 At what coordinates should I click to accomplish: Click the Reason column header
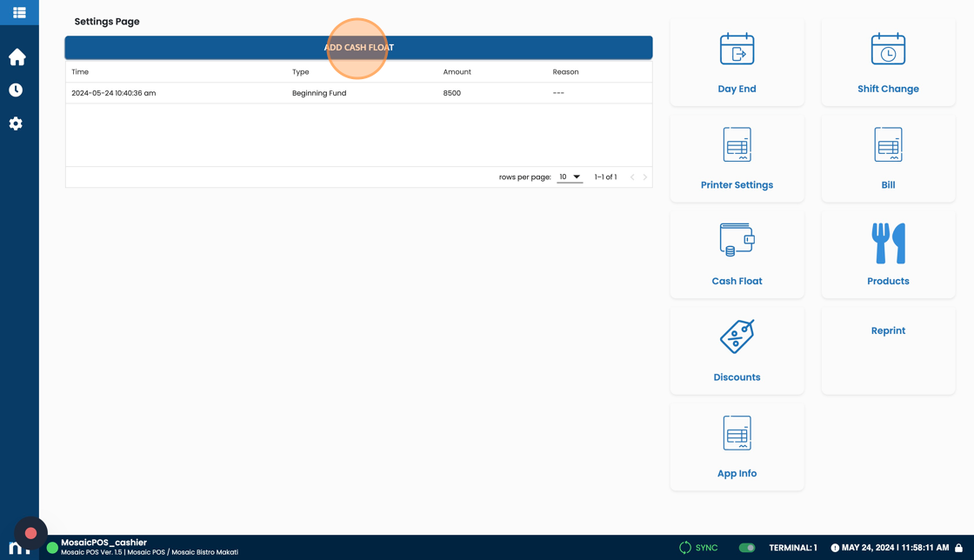click(x=565, y=72)
